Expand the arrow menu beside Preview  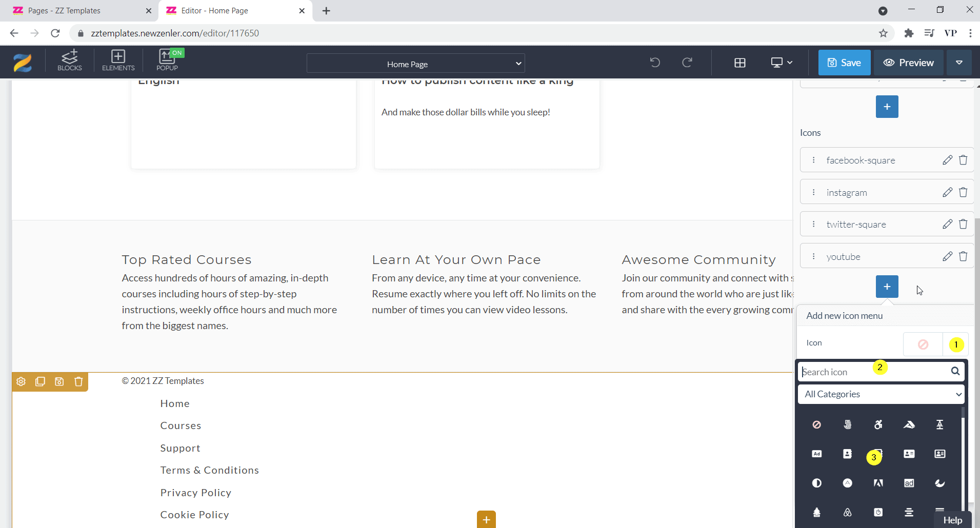(959, 63)
